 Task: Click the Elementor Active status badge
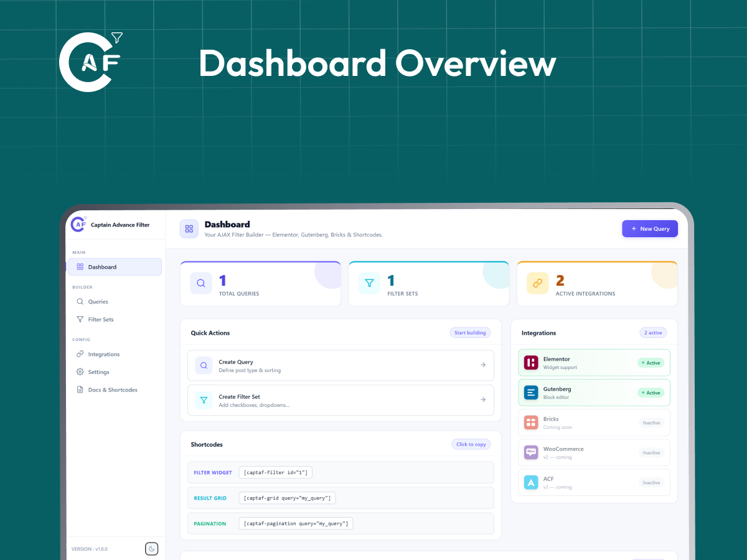651,363
